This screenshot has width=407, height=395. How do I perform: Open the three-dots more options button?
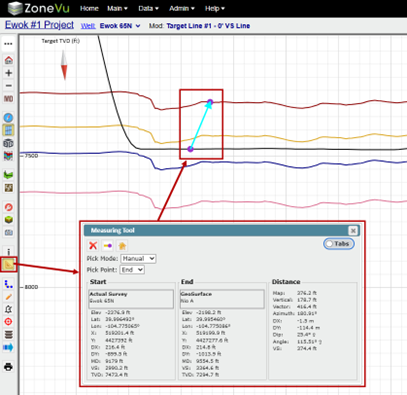point(8,44)
